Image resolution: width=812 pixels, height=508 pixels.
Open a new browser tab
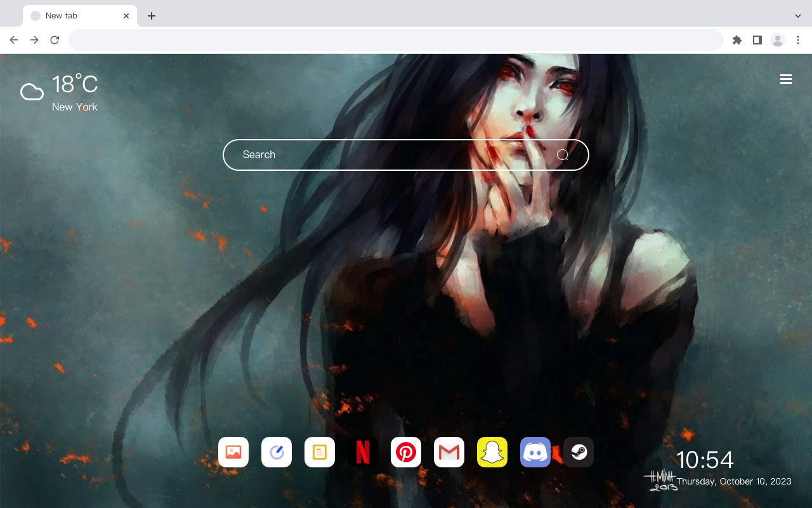(x=151, y=16)
